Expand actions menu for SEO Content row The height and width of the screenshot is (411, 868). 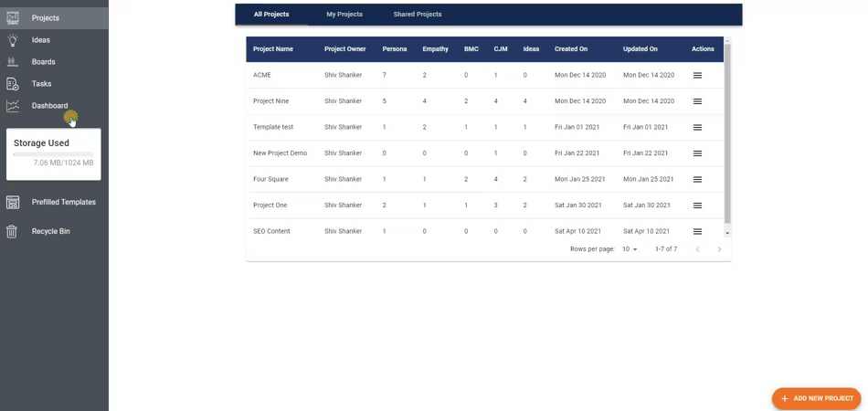(x=697, y=232)
